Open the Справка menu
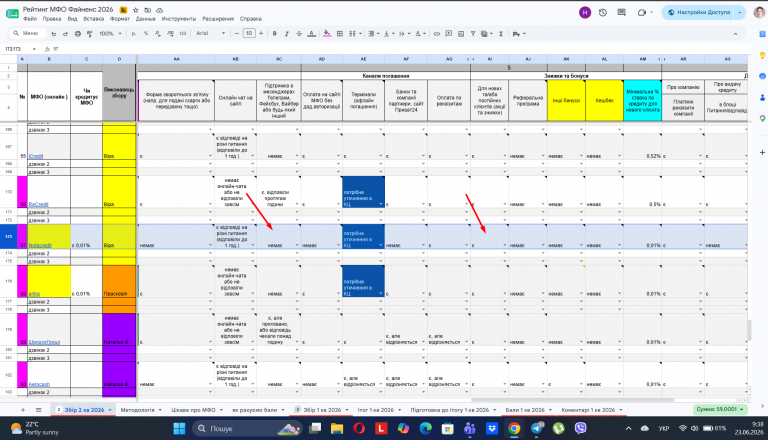The height and width of the screenshot is (440, 768). (x=251, y=19)
